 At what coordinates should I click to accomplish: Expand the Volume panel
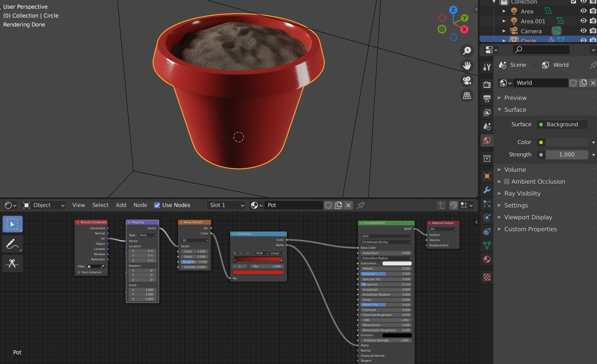(x=499, y=170)
